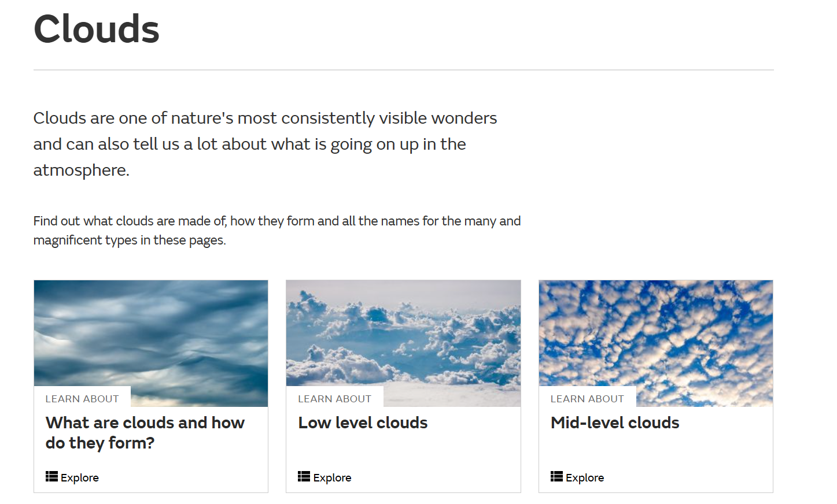This screenshot has height=504, width=837.
Task: Click the horizontal divider line below the heading
Action: click(x=403, y=70)
